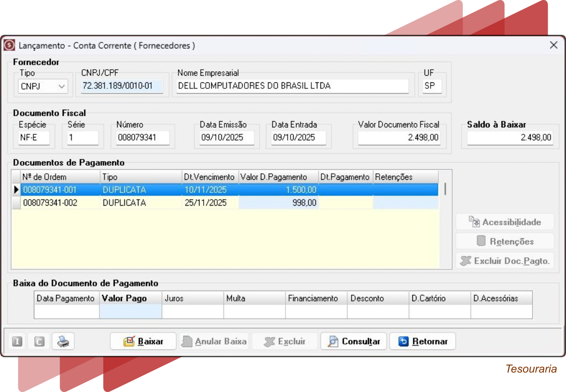Viewport: 566px width, 392px height.
Task: Click the Data Pagamento input cell
Action: point(67,312)
